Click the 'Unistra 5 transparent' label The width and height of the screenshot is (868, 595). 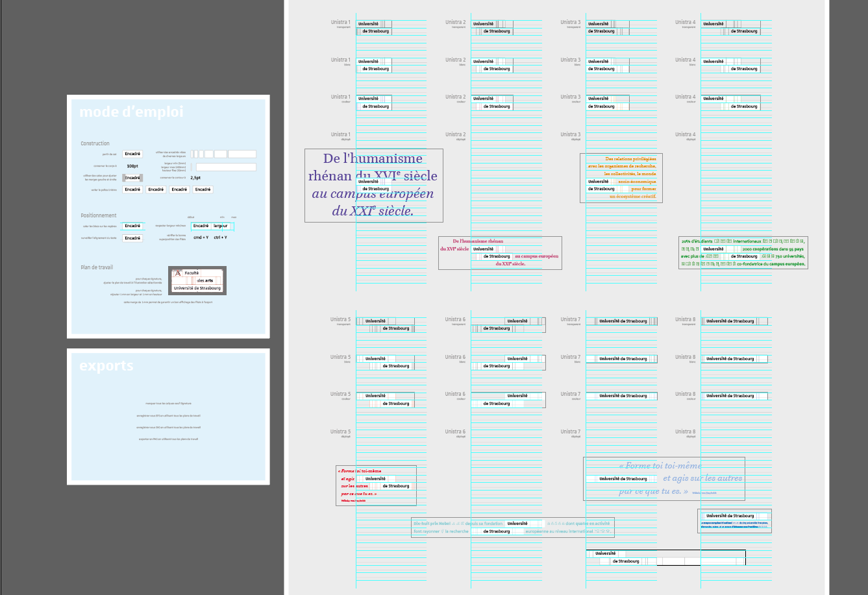[x=340, y=321]
